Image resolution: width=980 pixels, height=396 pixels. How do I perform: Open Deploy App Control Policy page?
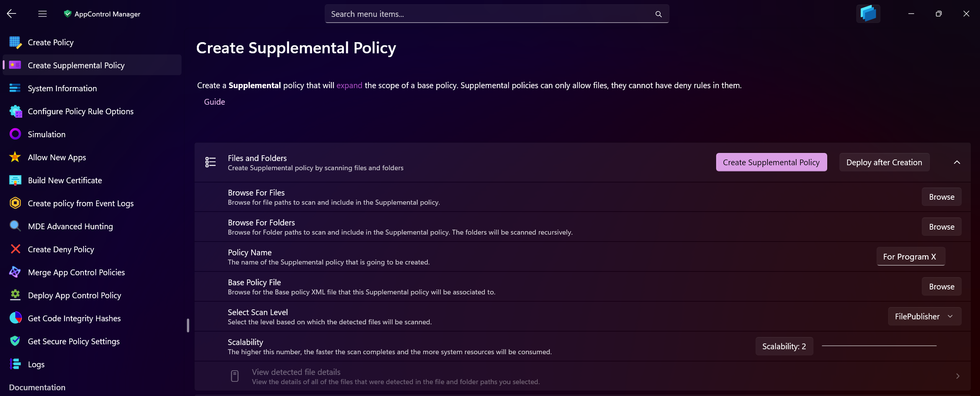pyautogui.click(x=92, y=295)
